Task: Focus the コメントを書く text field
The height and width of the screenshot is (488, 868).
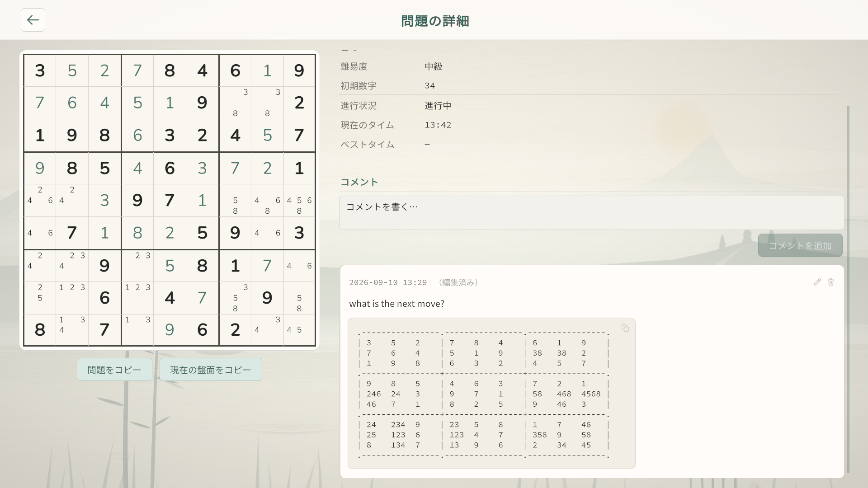Action: (591, 213)
